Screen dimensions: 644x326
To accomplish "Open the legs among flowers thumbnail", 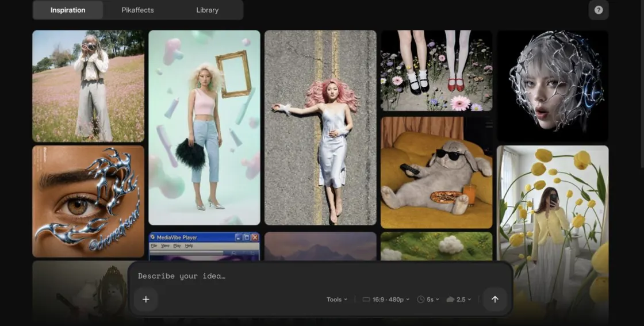I will click(x=436, y=71).
